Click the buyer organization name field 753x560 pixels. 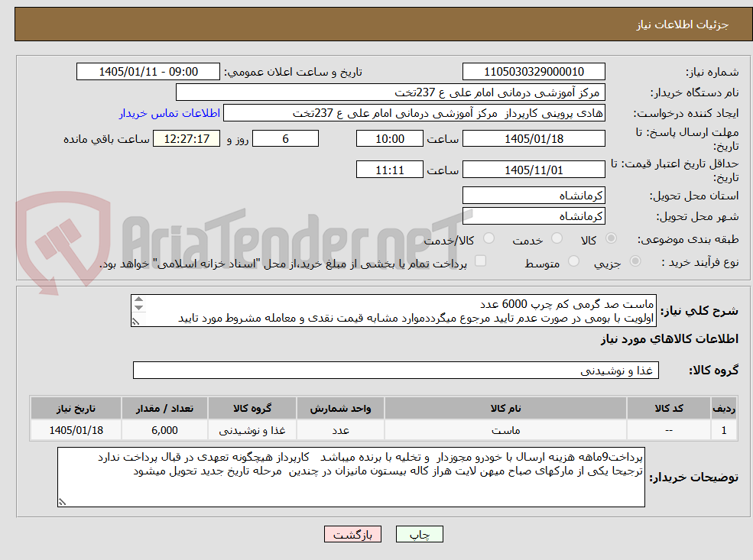point(391,92)
